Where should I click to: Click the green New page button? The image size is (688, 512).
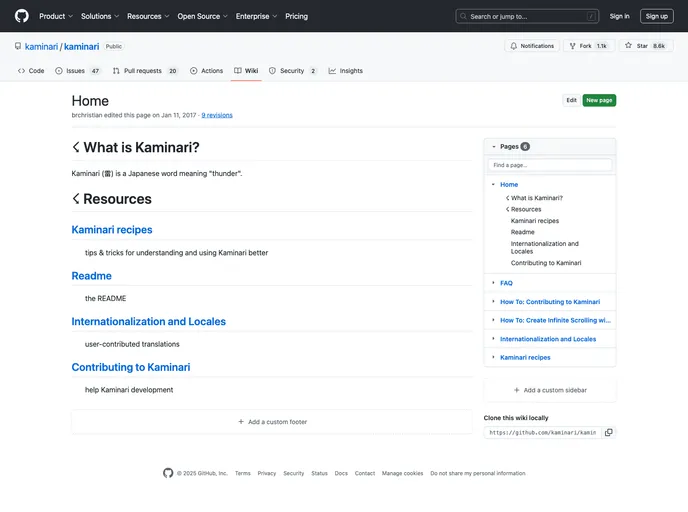click(x=599, y=100)
